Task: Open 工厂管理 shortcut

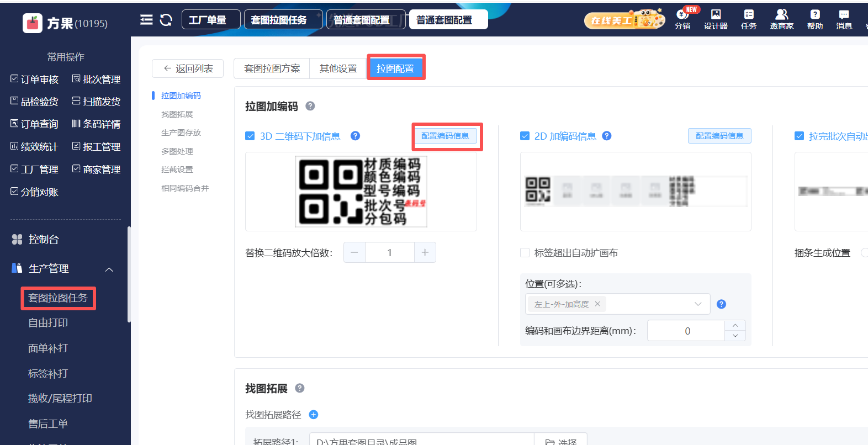Action: tap(34, 169)
